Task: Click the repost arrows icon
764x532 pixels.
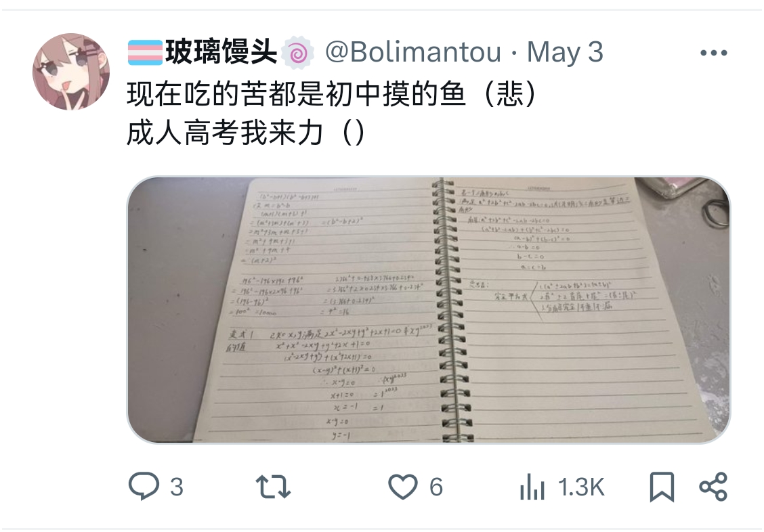Action: 273,487
